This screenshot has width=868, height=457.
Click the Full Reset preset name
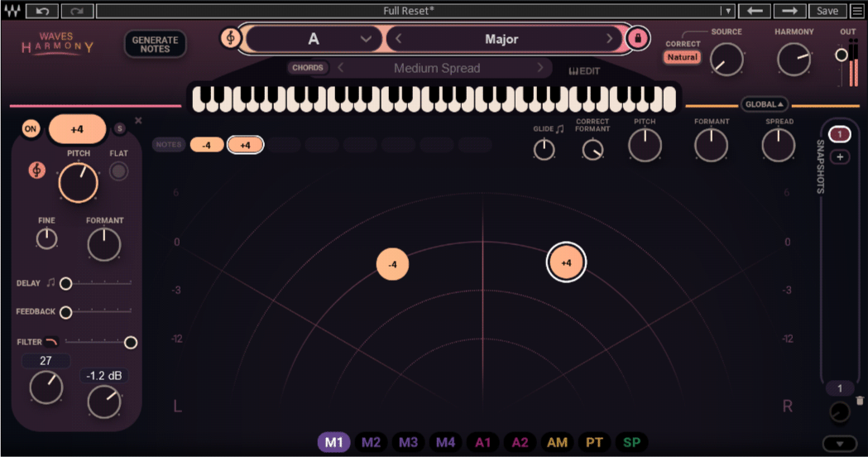coord(409,11)
